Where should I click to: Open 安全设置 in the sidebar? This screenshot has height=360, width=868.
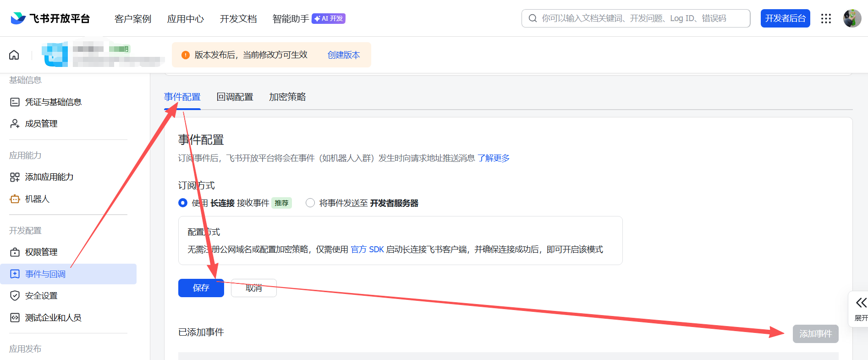[41, 296]
